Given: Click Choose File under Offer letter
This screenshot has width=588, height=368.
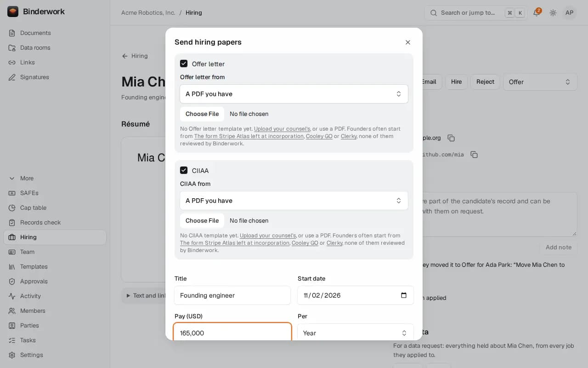Looking at the screenshot, I should [202, 114].
